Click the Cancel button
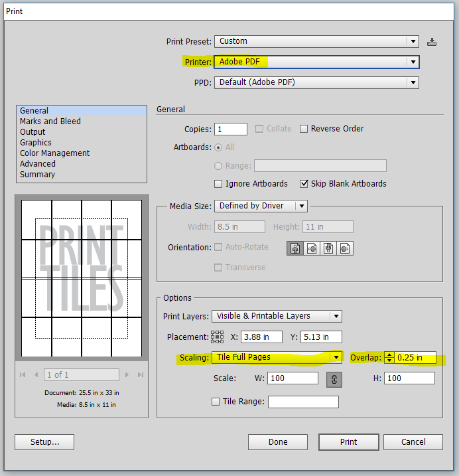 pos(413,442)
